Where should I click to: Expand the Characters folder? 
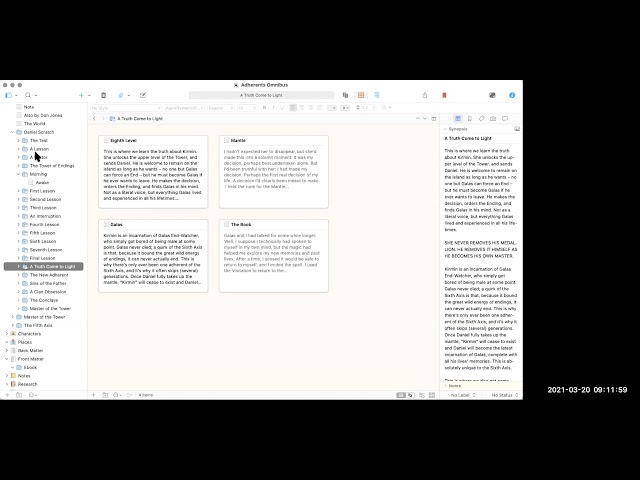pos(7,334)
